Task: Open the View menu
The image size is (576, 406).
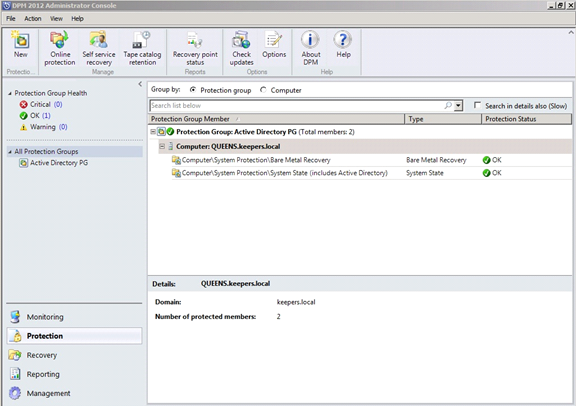Action: point(56,18)
